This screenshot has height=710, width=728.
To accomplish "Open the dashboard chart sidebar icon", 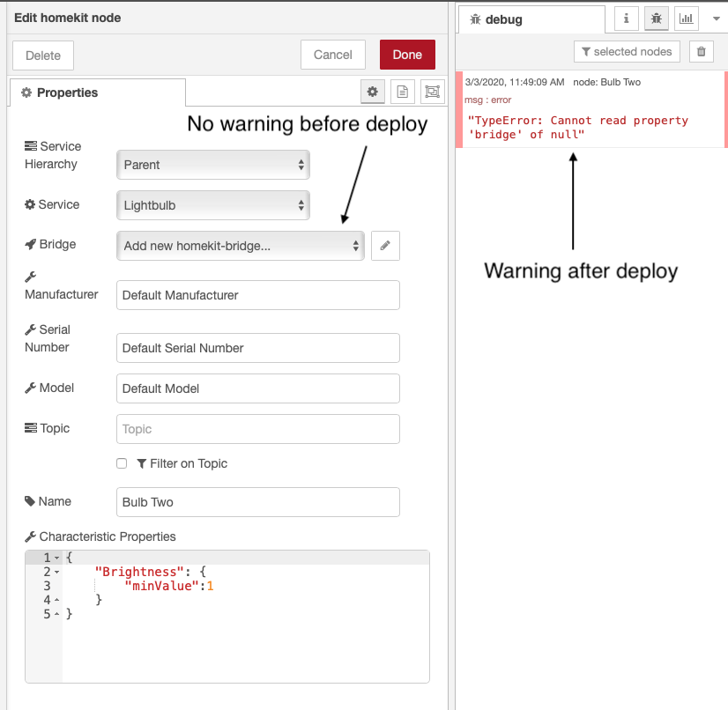I will [687, 18].
